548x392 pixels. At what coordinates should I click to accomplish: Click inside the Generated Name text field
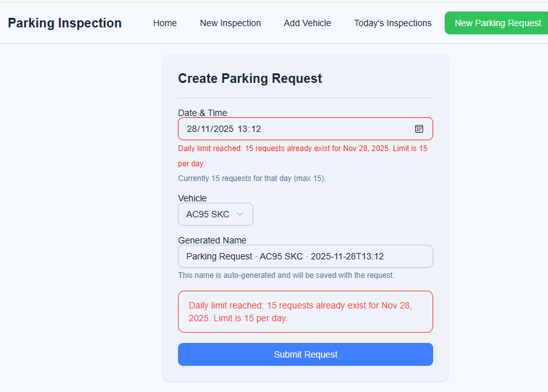[305, 256]
